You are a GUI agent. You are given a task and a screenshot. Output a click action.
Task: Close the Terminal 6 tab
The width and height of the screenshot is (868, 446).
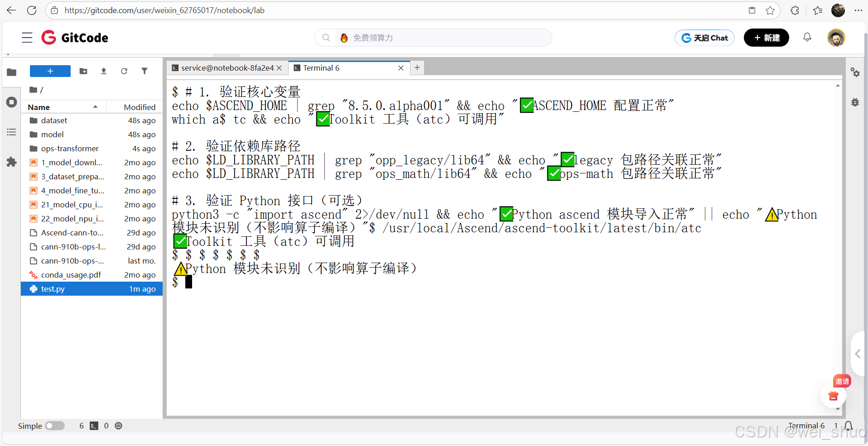coord(401,68)
